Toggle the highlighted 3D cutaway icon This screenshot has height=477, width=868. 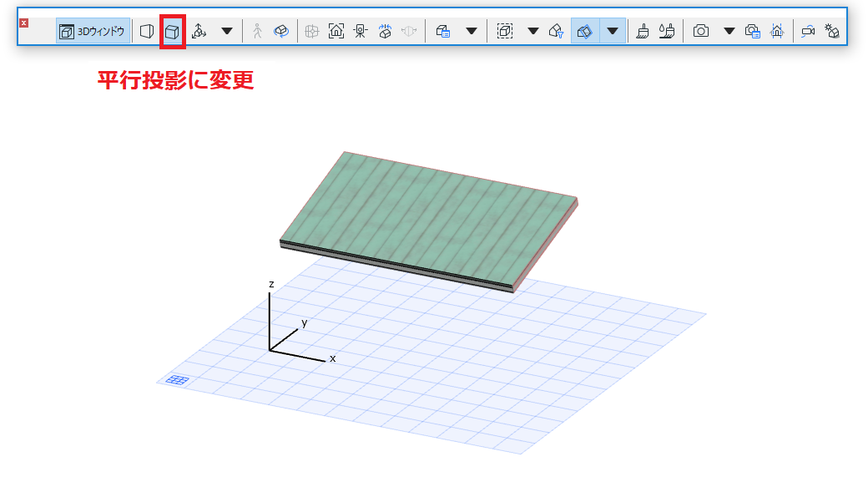(584, 31)
